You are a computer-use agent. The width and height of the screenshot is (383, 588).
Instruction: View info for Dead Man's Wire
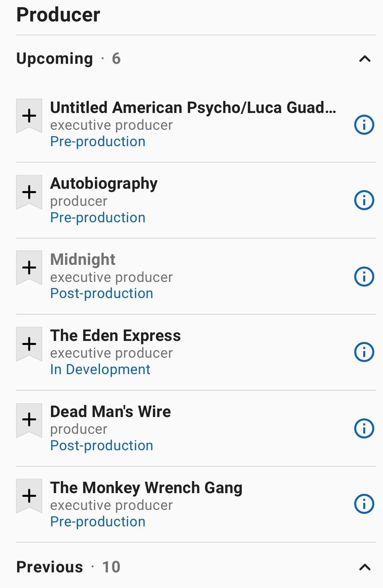coord(364,428)
